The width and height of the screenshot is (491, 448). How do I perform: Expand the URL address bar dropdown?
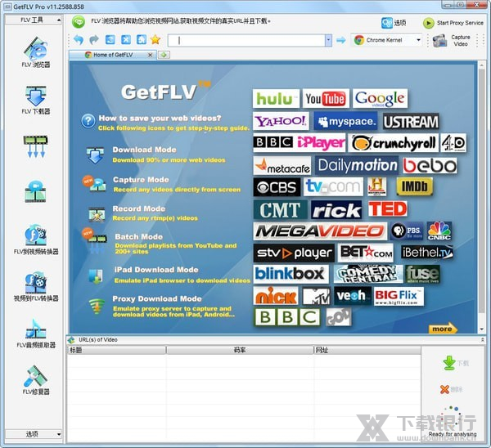[327, 40]
